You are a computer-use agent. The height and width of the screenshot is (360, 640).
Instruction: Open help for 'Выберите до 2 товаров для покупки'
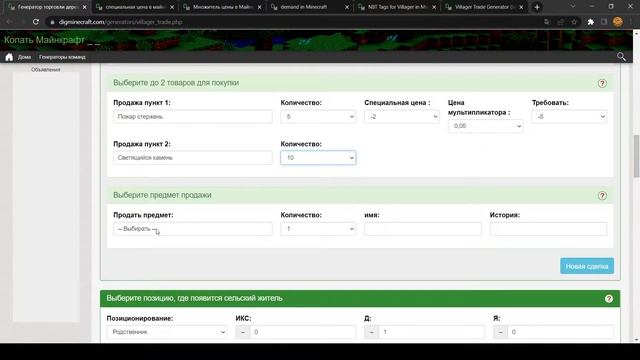tap(602, 83)
